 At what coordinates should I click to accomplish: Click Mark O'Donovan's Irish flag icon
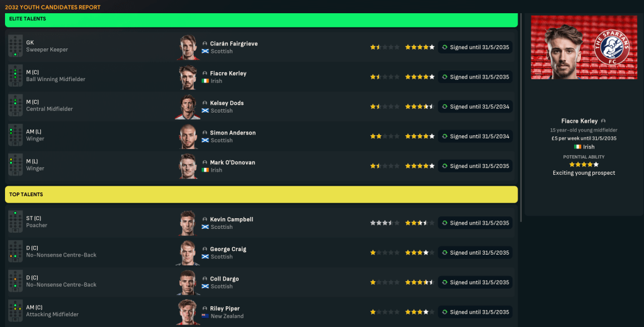pos(205,170)
